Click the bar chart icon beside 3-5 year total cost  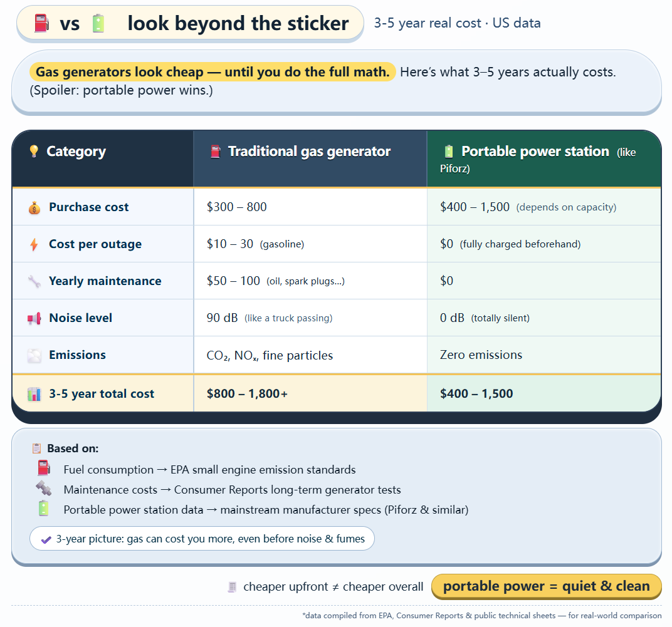click(34, 394)
